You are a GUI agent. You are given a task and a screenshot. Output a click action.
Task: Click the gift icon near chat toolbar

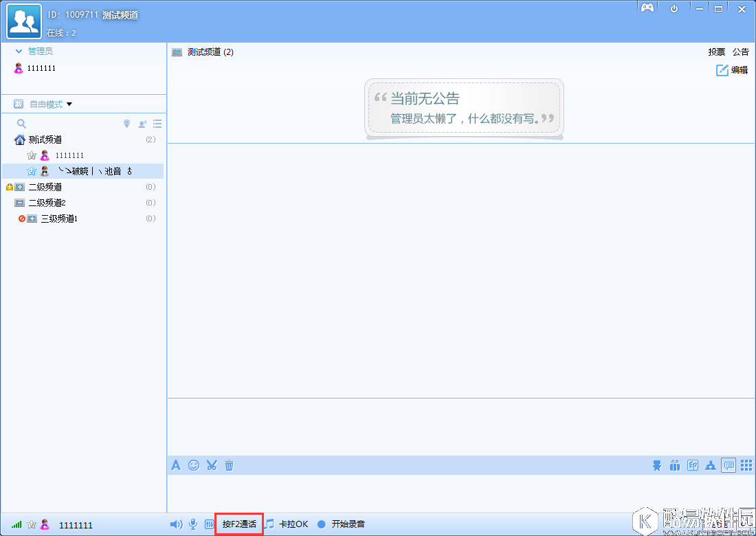pos(675,465)
